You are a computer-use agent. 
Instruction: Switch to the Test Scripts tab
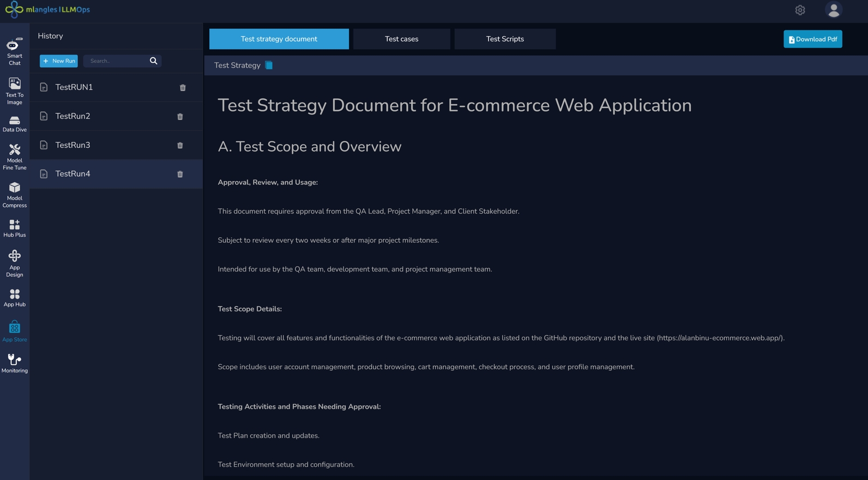tap(505, 39)
